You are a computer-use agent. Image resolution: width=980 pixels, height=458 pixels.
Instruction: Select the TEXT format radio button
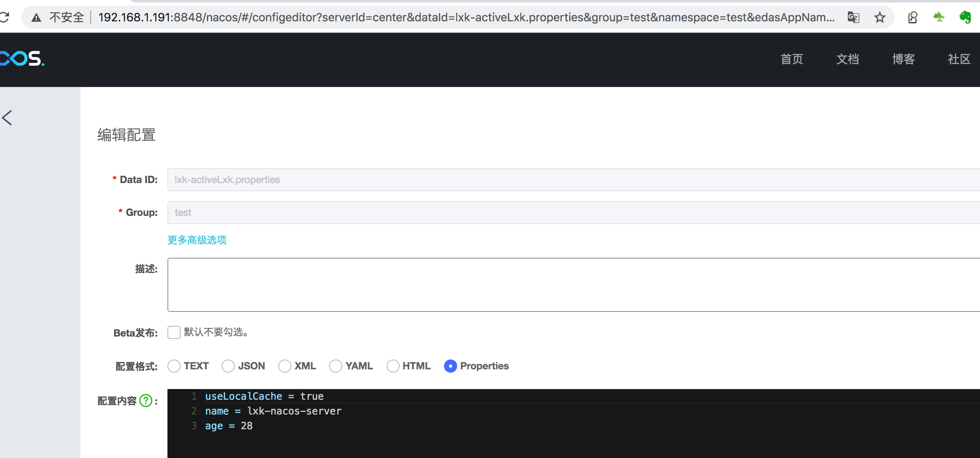click(x=174, y=366)
